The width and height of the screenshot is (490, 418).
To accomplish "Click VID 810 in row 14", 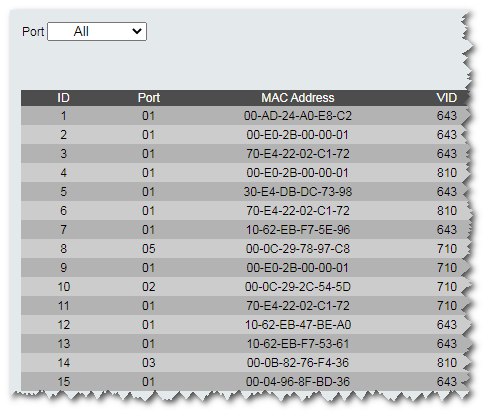I will (x=447, y=363).
